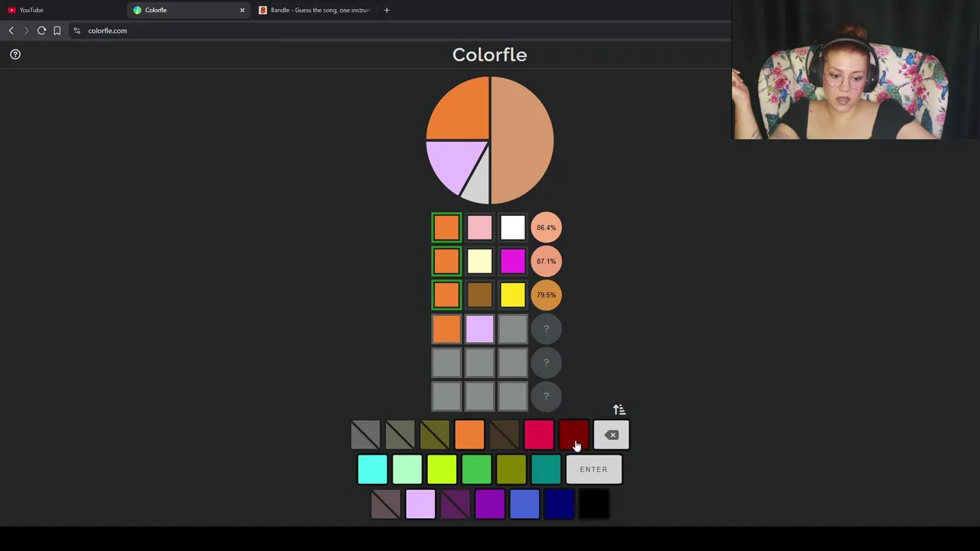
Task: Click the backspace delete key
Action: pyautogui.click(x=611, y=435)
